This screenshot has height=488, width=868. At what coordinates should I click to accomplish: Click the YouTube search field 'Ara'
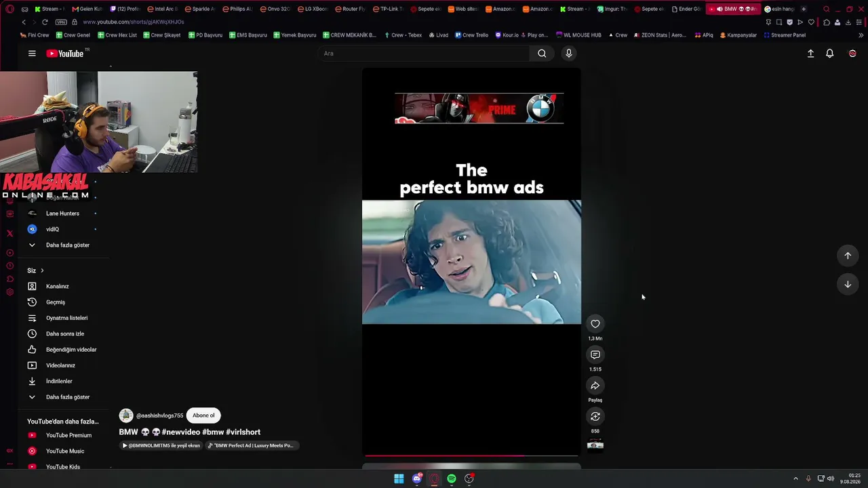point(424,54)
